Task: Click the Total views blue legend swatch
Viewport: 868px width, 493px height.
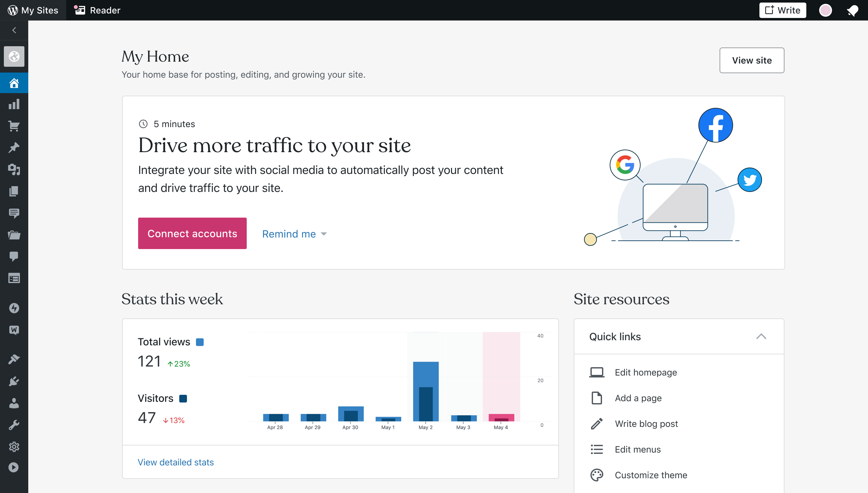Action: tap(200, 342)
